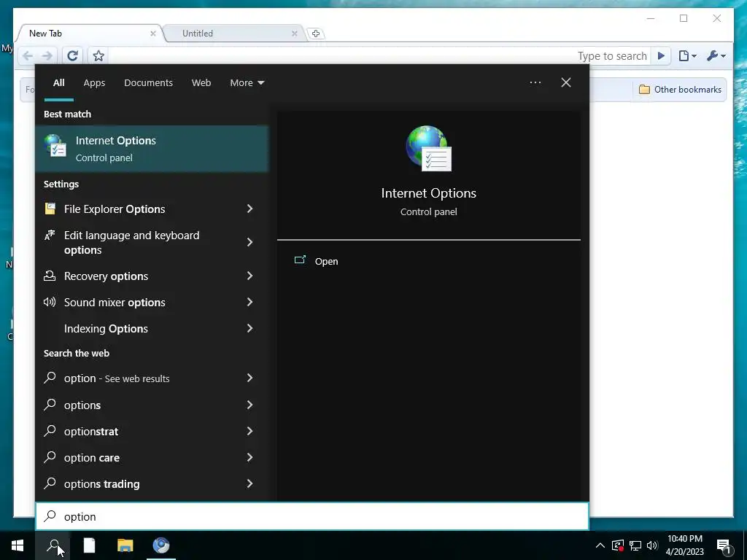This screenshot has width=747, height=560.
Task: Reload the page in the browser
Action: pyautogui.click(x=72, y=55)
